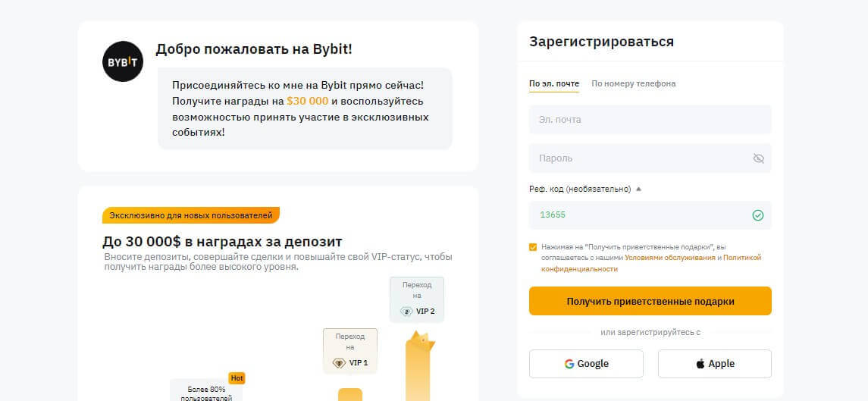The image size is (868, 401).
Task: Click the Bybit logo avatar
Action: [123, 61]
